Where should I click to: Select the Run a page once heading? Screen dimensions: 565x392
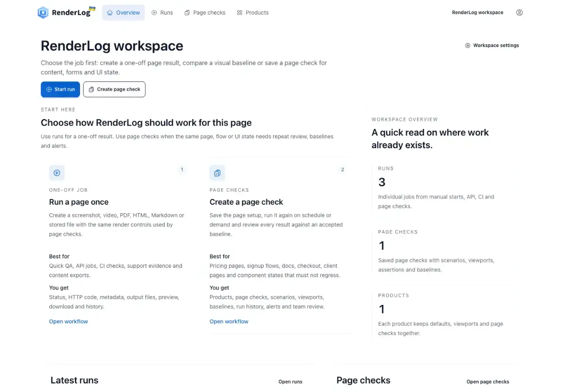click(79, 202)
